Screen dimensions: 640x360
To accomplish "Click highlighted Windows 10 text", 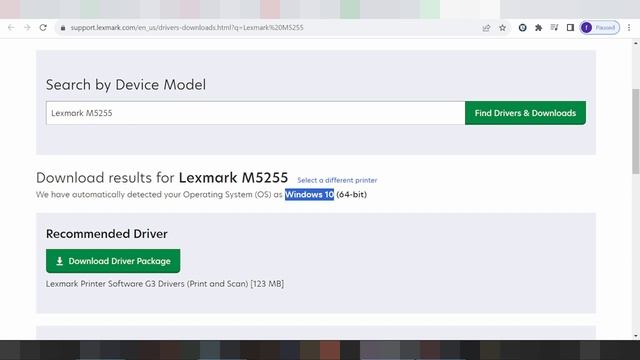I will point(309,195).
